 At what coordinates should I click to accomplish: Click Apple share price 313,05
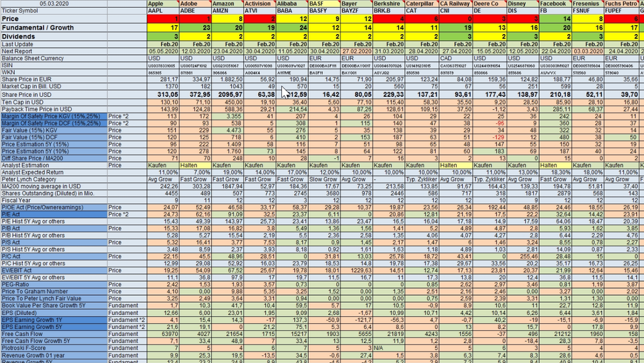163,94
